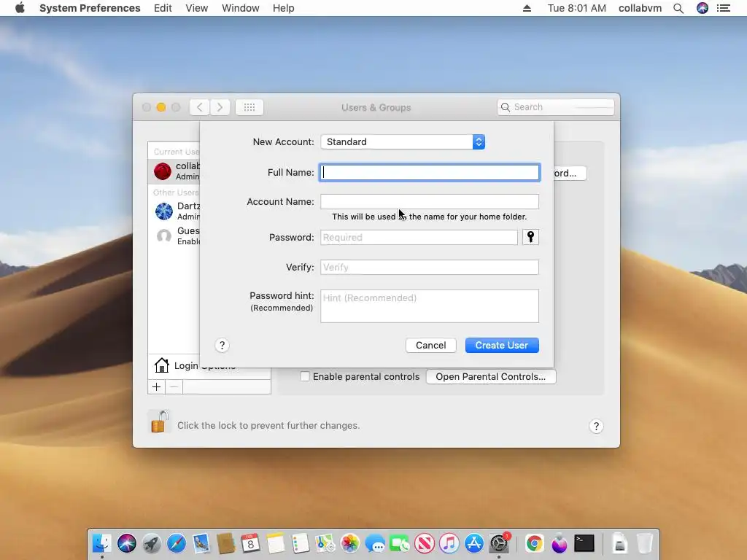This screenshot has width=747, height=560.
Task: Click the add user plus button
Action: pyautogui.click(x=156, y=386)
